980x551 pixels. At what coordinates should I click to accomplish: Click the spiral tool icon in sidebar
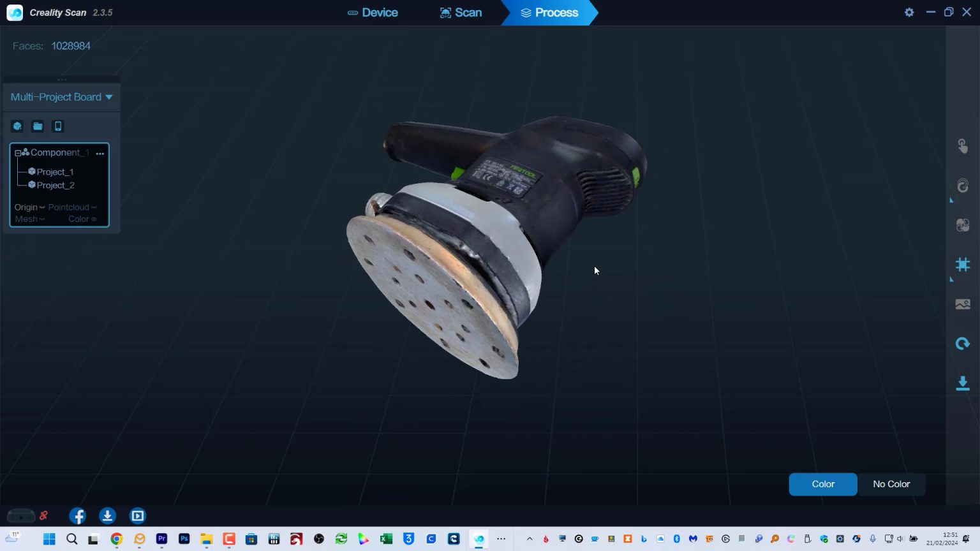tap(963, 186)
